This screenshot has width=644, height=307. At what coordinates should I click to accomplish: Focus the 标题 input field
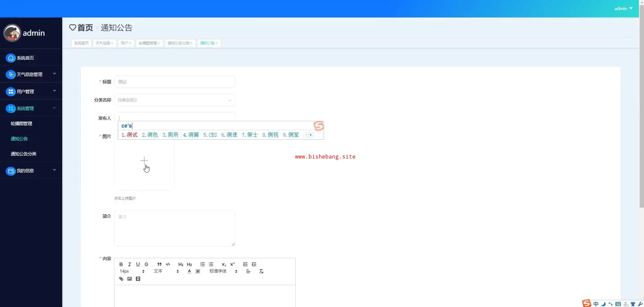pos(175,82)
